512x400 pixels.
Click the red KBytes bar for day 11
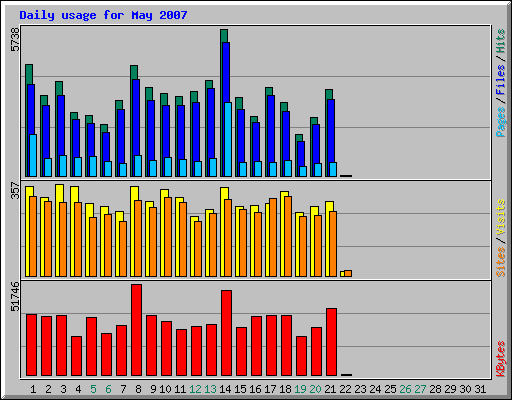point(181,353)
